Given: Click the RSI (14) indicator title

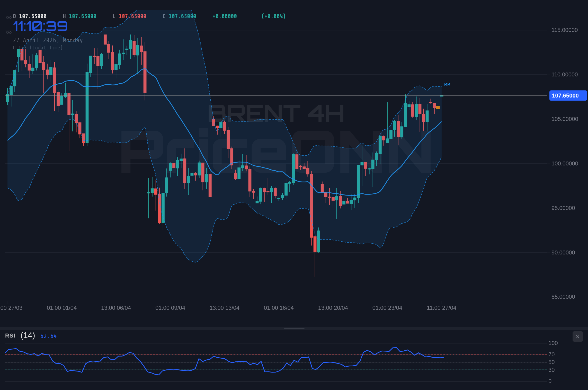Looking at the screenshot, I should coord(20,335).
